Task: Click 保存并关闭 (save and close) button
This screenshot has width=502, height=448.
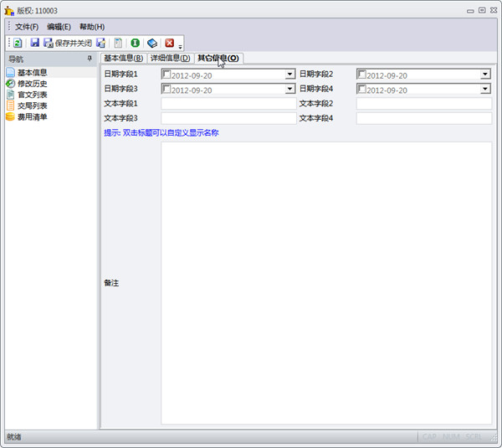Action: 68,43
